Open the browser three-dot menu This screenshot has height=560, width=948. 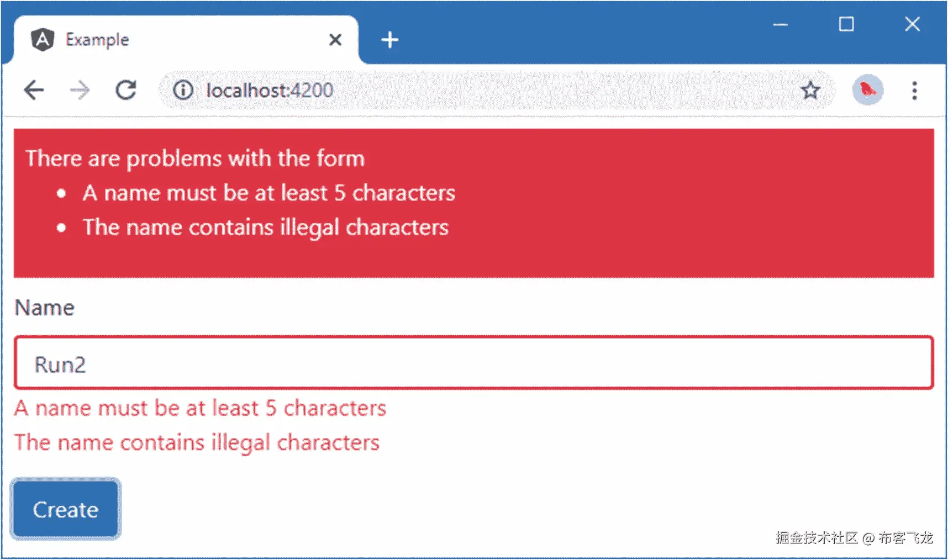tap(914, 90)
